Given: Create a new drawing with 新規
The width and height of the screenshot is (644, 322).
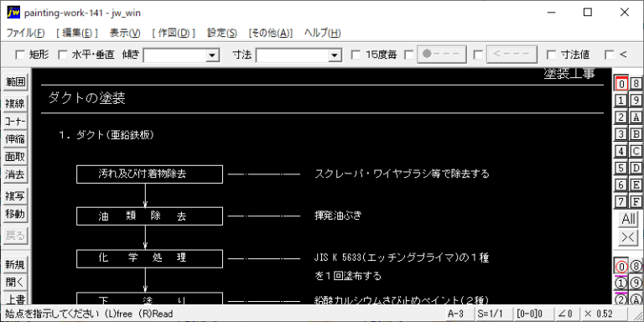Looking at the screenshot, I should 15,264.
